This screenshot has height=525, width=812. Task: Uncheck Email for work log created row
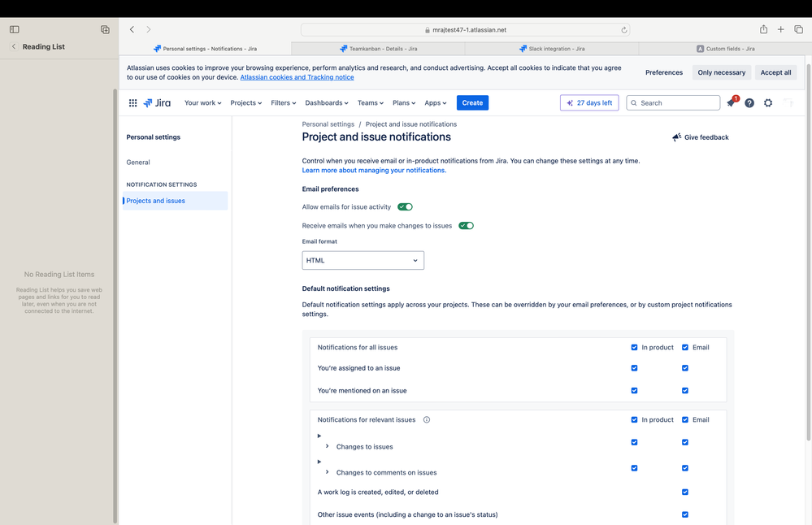685,492
